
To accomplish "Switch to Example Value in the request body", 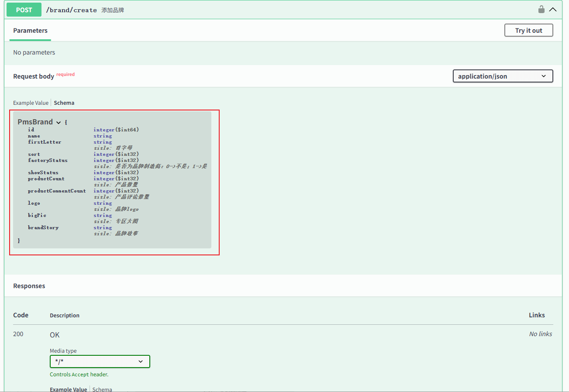I will [x=31, y=103].
